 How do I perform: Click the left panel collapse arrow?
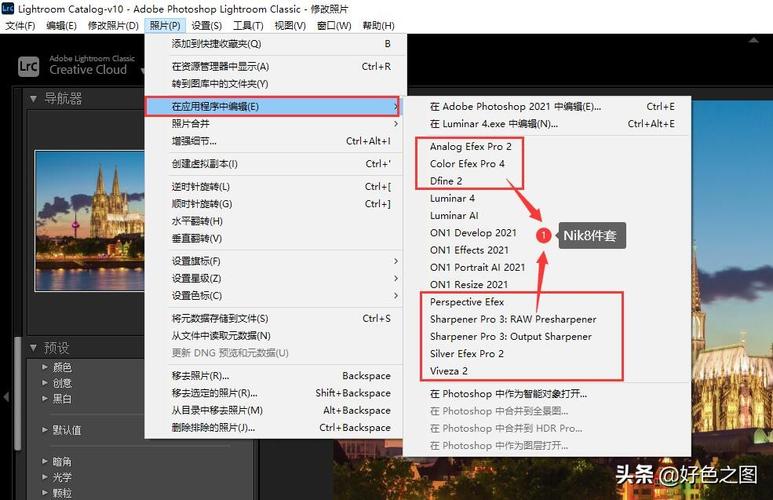click(x=6, y=396)
